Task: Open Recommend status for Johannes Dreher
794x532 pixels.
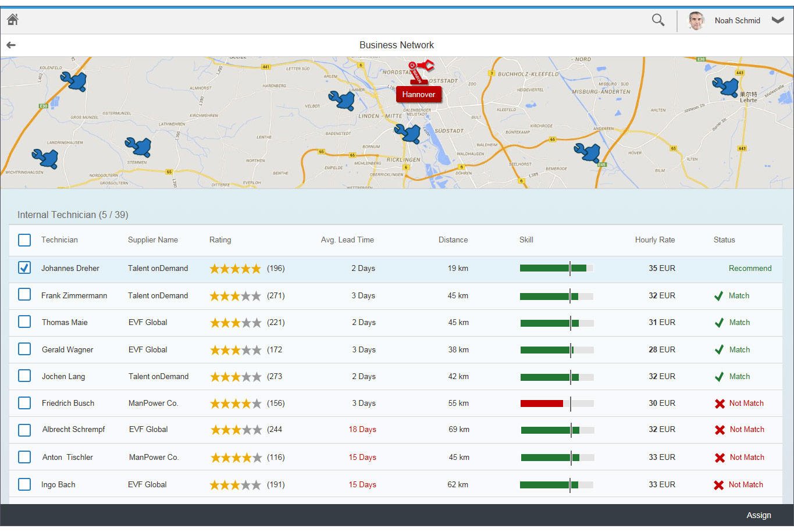Action: pyautogui.click(x=750, y=268)
